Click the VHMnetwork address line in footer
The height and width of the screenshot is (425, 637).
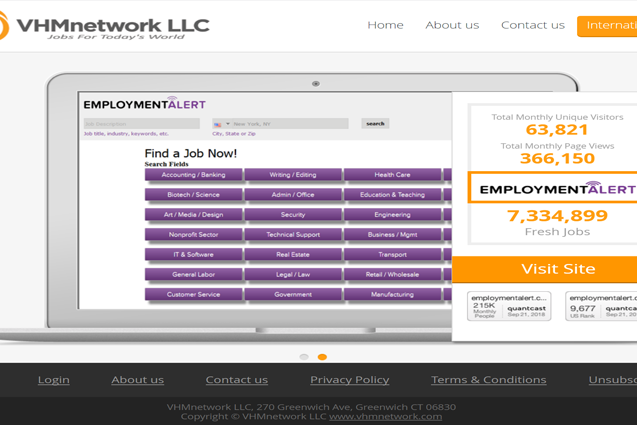point(311,407)
